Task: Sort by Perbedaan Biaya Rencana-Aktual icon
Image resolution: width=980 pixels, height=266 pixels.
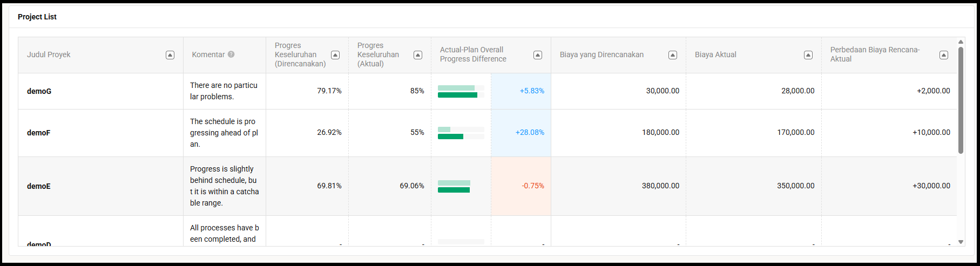Action: tap(944, 55)
